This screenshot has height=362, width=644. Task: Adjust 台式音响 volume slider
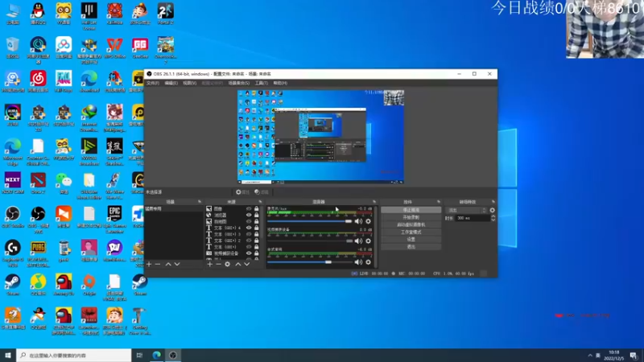coord(310,262)
